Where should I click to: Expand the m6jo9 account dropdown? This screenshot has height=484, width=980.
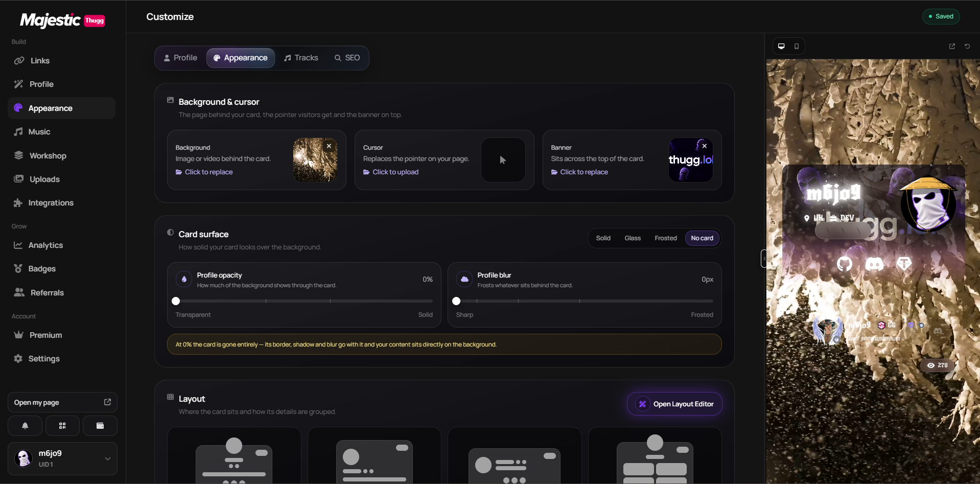(x=62, y=458)
